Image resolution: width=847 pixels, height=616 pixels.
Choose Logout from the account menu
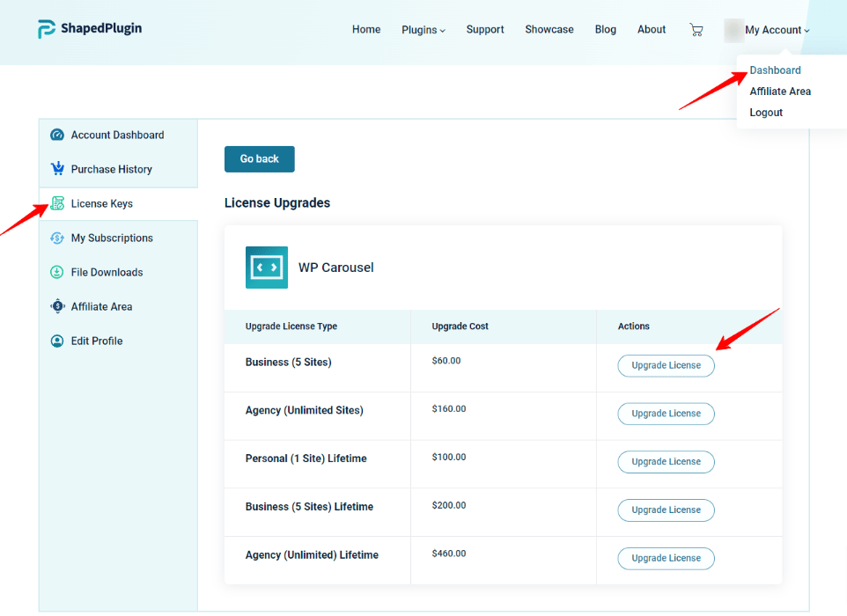766,113
